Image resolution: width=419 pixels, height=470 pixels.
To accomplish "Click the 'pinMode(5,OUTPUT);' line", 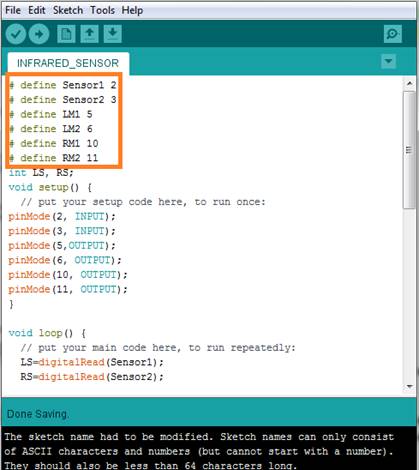I will 62,246.
